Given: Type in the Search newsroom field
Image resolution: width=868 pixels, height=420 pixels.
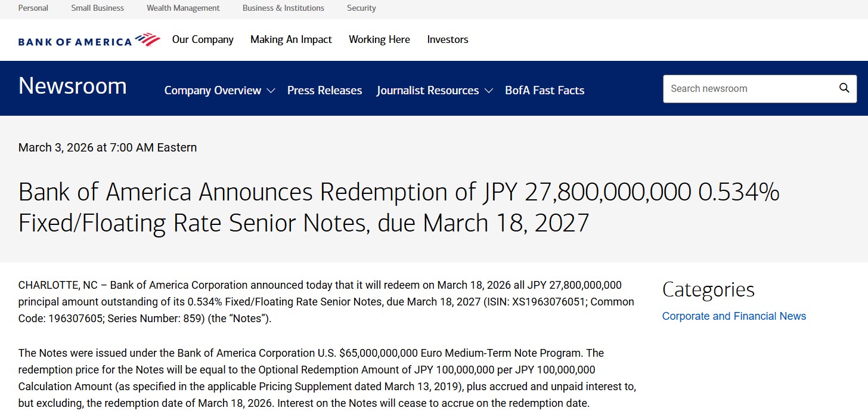Looking at the screenshot, I should [748, 88].
